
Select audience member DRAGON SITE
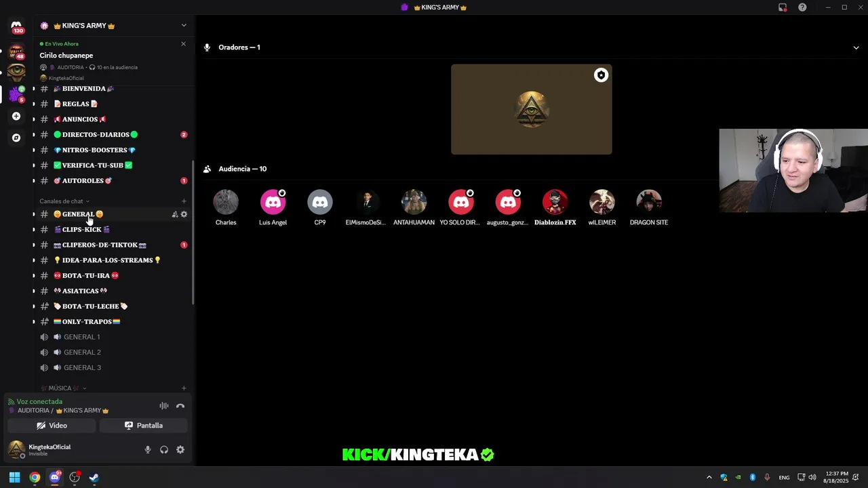point(649,207)
